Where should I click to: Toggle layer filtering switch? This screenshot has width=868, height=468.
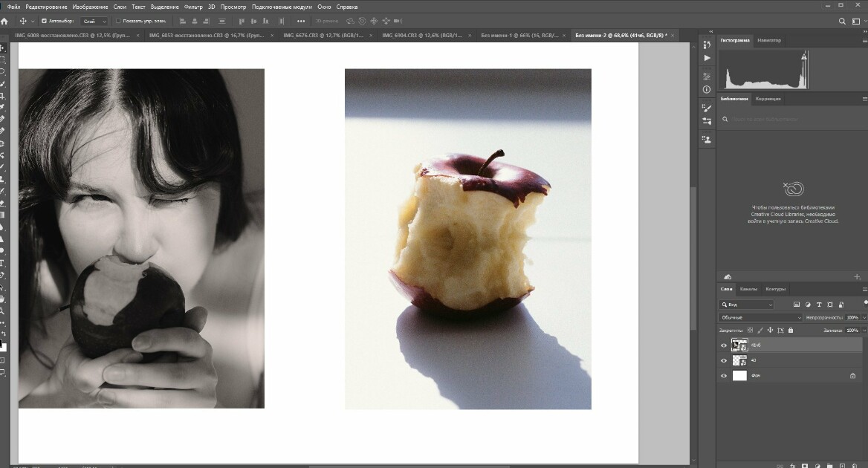865,303
